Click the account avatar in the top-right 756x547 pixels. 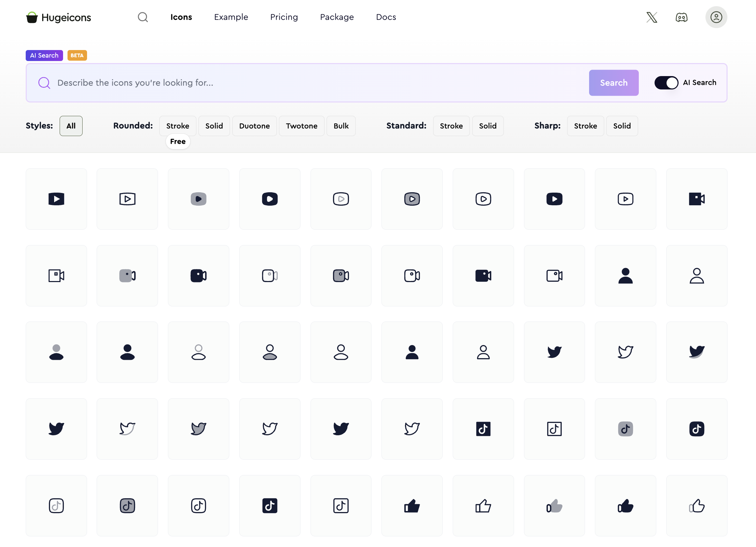pyautogui.click(x=716, y=17)
